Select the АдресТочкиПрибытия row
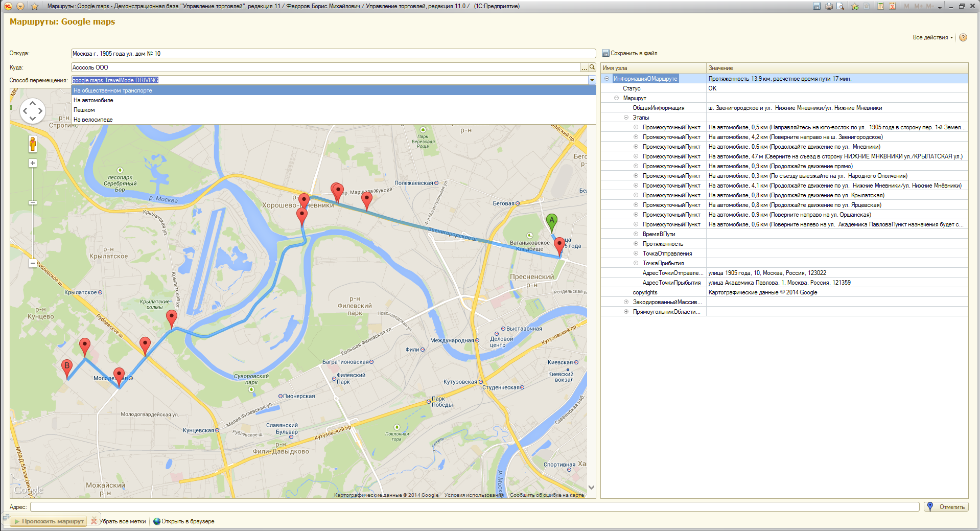Screen dimensions: 980x531 (784, 283)
